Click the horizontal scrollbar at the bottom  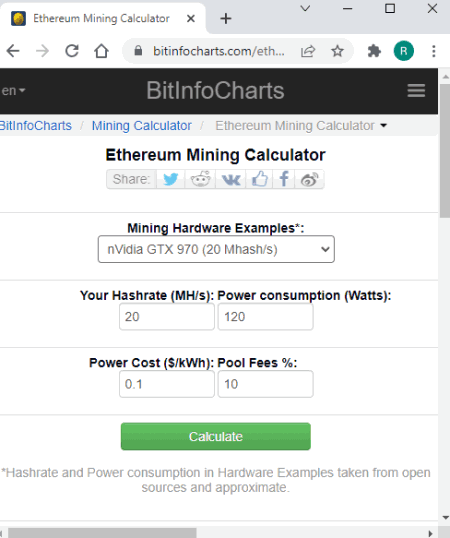tap(102, 533)
